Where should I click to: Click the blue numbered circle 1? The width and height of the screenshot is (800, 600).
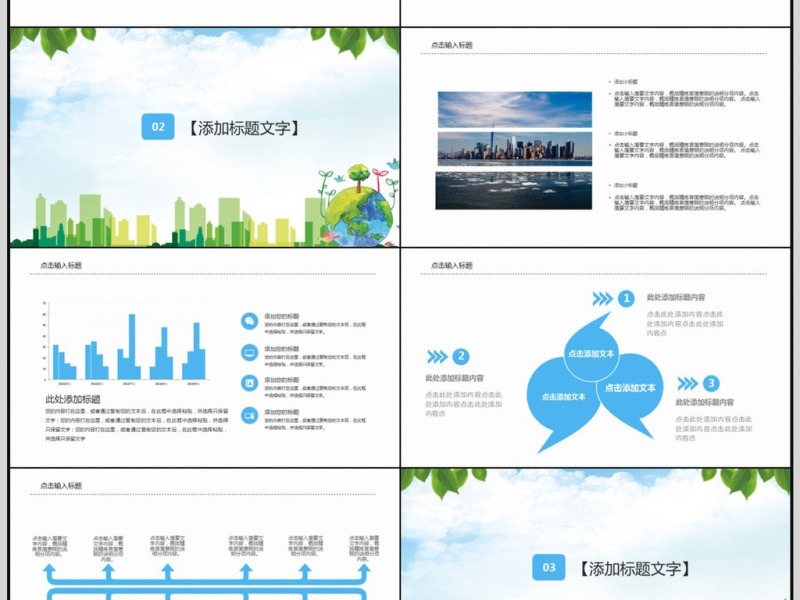pos(625,298)
